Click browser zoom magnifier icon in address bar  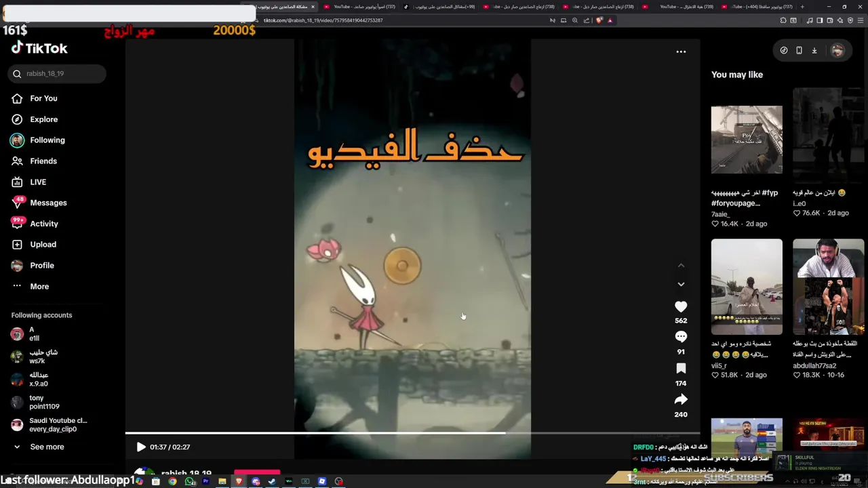tap(575, 20)
